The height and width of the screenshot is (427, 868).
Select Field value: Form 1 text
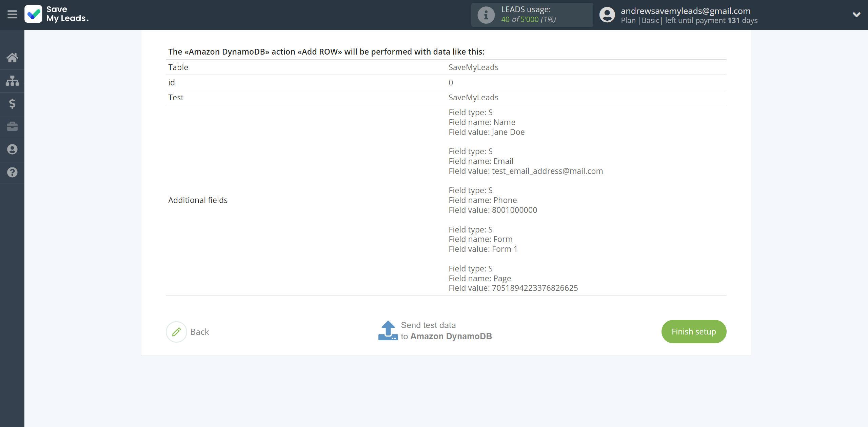click(x=483, y=249)
